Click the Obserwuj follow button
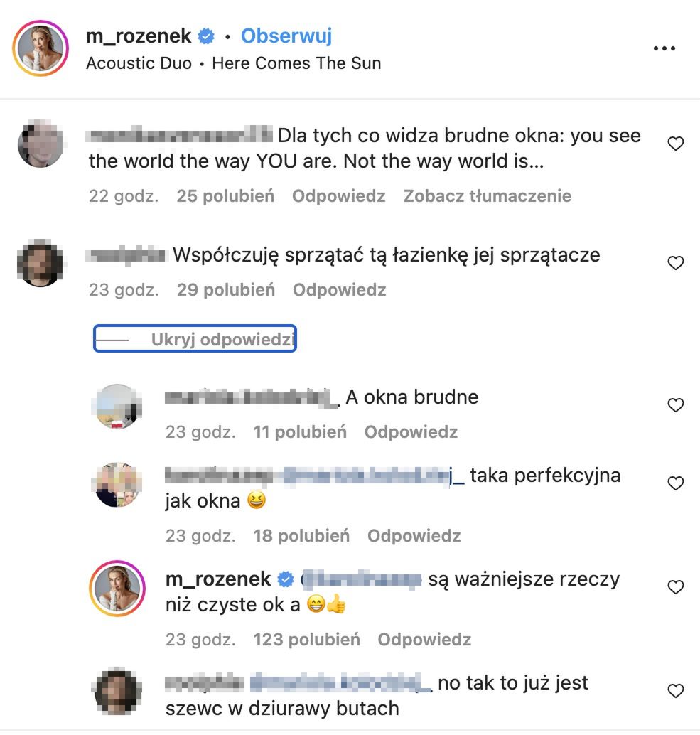The height and width of the screenshot is (735, 700). coord(286,36)
